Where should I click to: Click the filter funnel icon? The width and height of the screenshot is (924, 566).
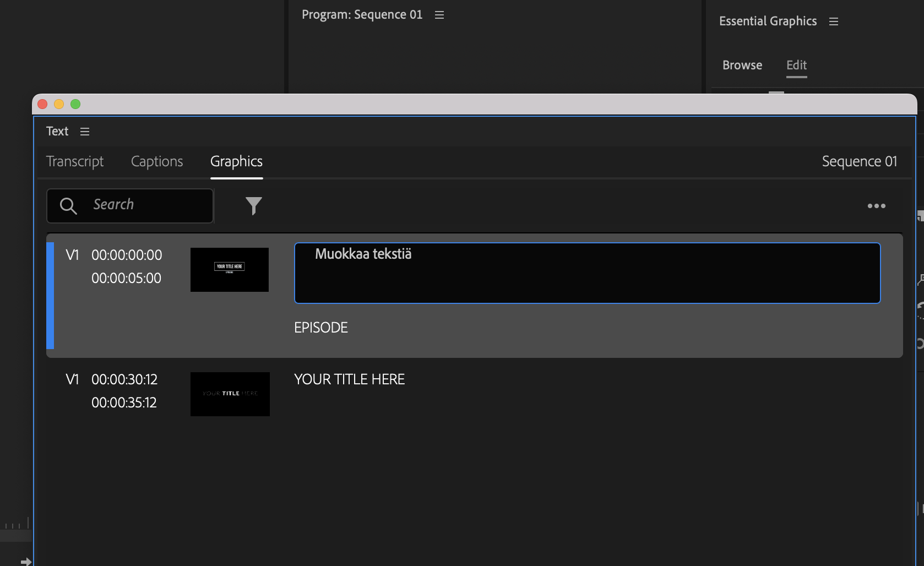click(253, 206)
